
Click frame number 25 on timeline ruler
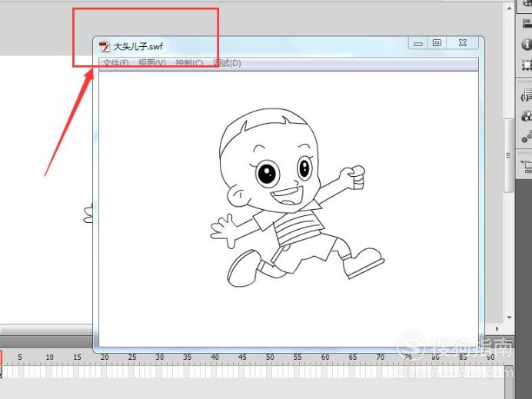pos(132,357)
